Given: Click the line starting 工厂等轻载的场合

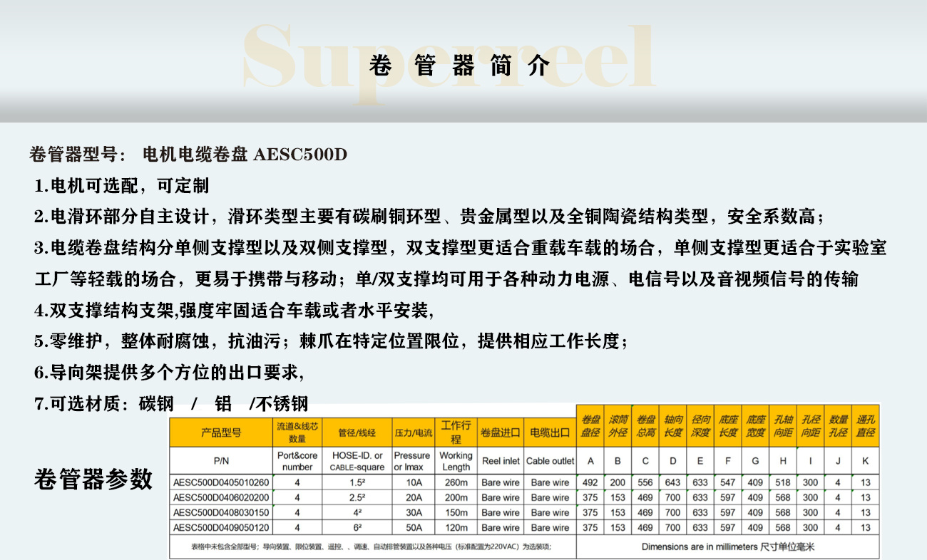Looking at the screenshot, I should 446,279.
